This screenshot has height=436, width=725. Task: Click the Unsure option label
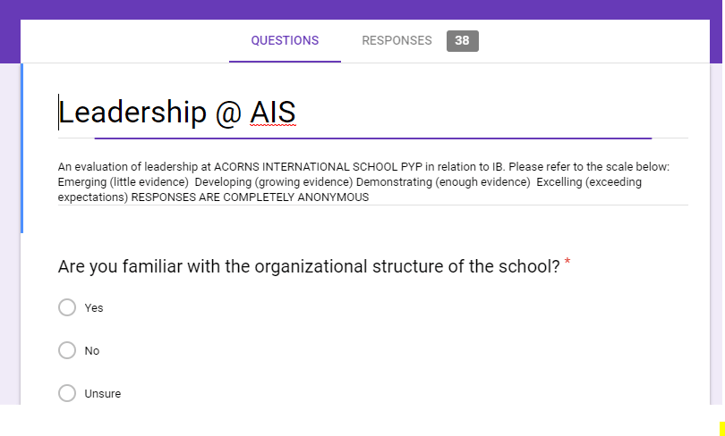(103, 394)
